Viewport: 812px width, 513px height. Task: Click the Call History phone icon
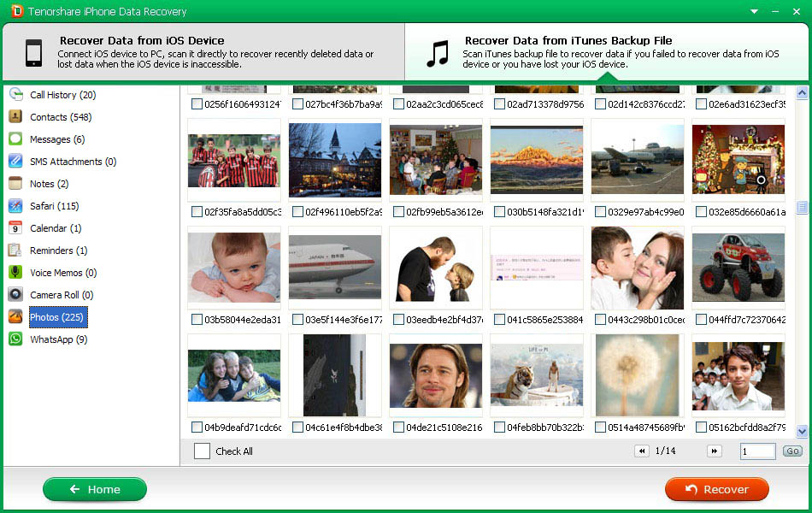tap(15, 95)
